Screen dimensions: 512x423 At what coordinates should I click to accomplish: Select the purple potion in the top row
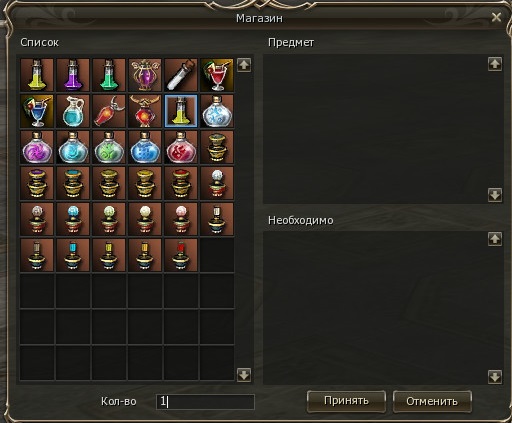pos(73,75)
